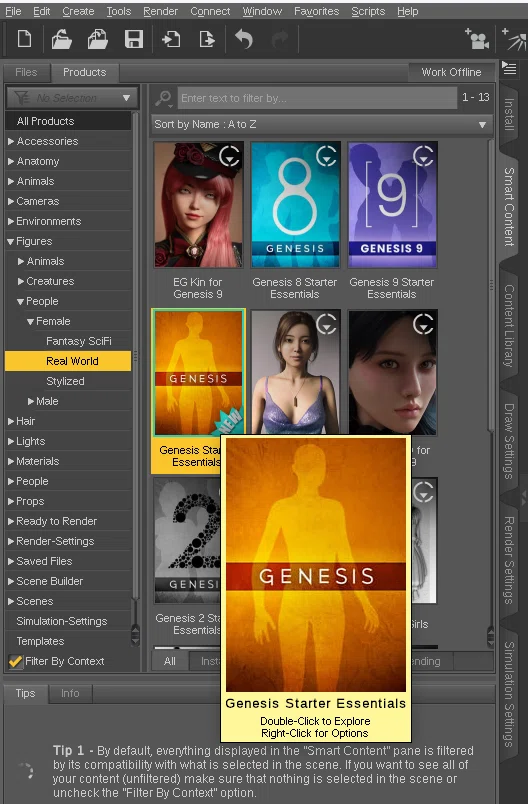Click the Open file folder icon
This screenshot has height=804, width=528.
61,39
